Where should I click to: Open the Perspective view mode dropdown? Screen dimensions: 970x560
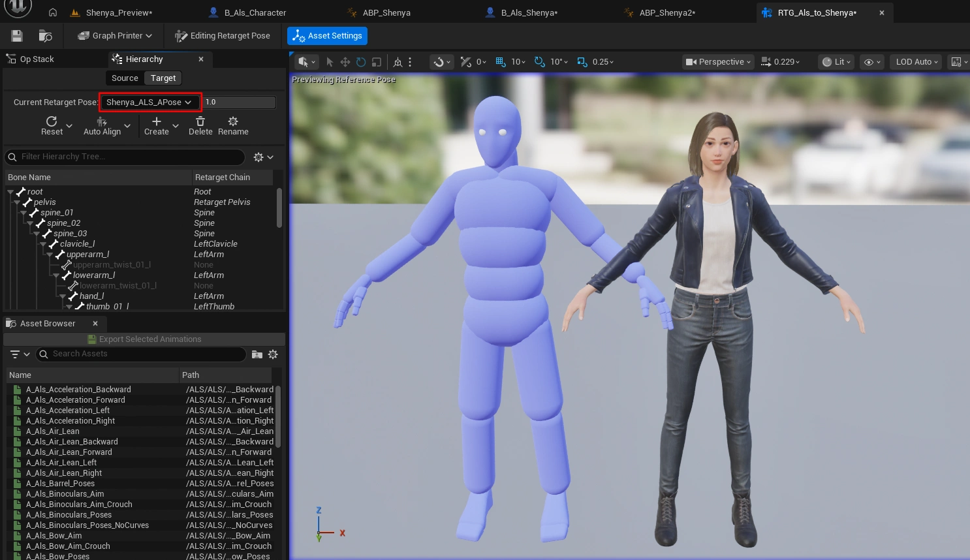coord(718,62)
